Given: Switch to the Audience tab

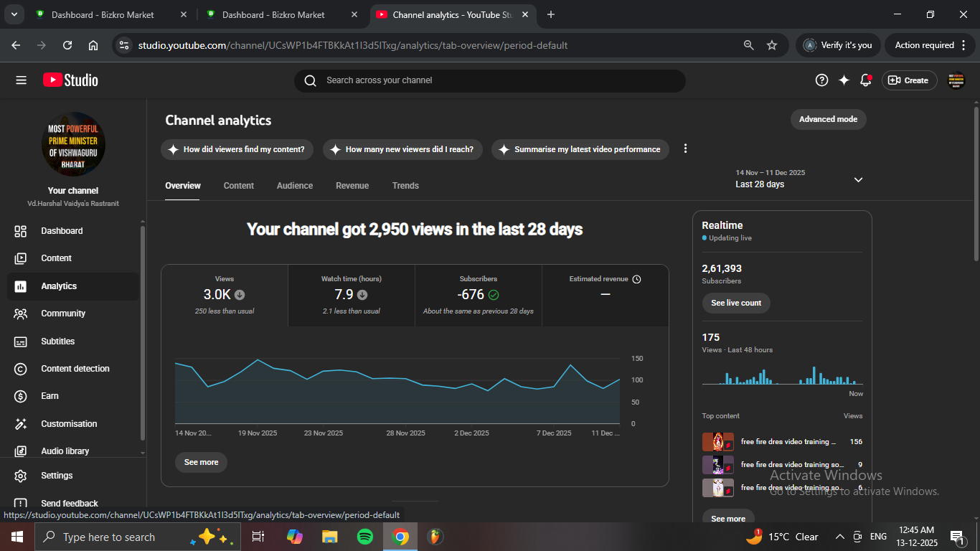Looking at the screenshot, I should (x=294, y=186).
